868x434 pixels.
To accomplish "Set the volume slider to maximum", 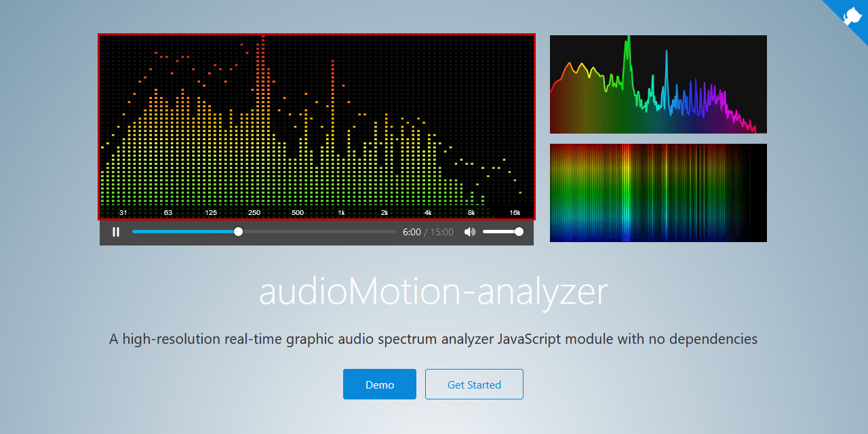I will pyautogui.click(x=519, y=232).
